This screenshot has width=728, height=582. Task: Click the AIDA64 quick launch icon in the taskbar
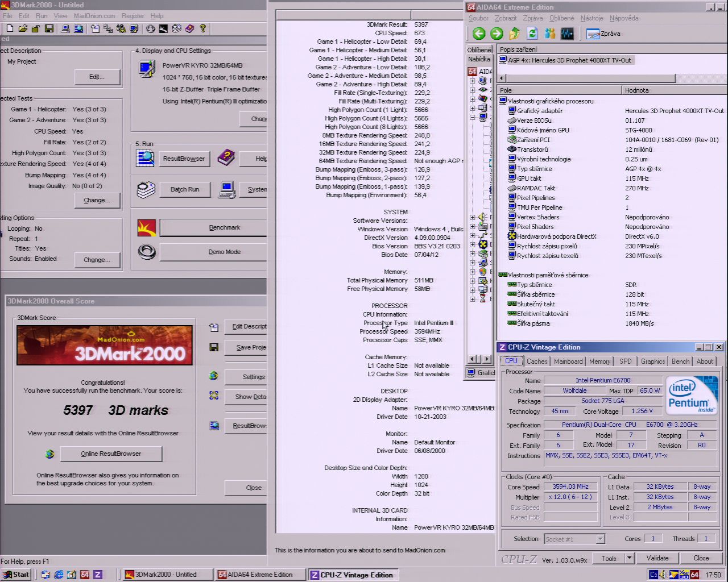(x=85, y=575)
